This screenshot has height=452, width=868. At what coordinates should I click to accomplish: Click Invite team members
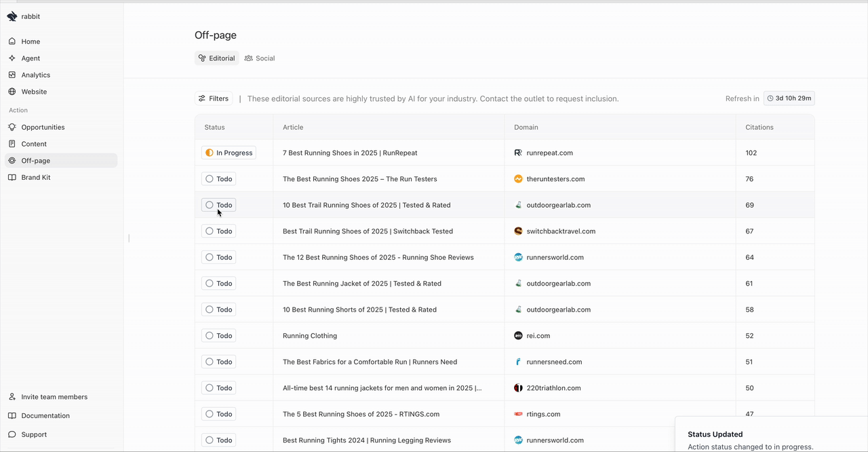coord(54,397)
